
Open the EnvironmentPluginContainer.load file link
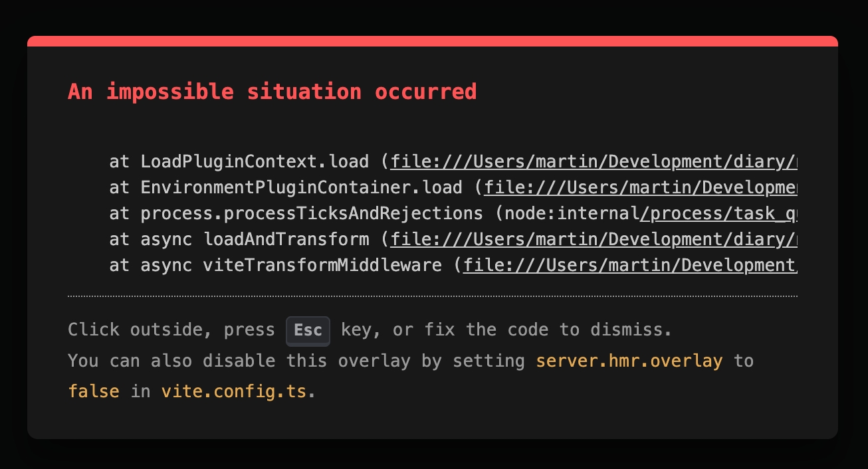coord(639,187)
